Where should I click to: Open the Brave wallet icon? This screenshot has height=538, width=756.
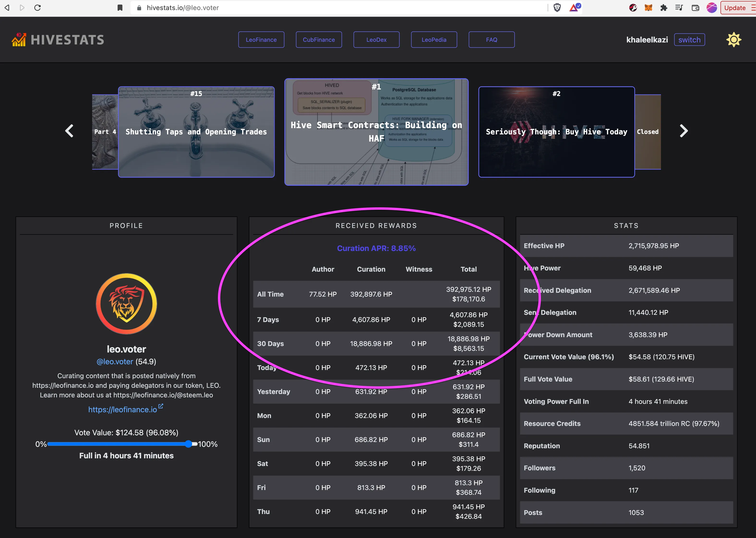tap(695, 8)
